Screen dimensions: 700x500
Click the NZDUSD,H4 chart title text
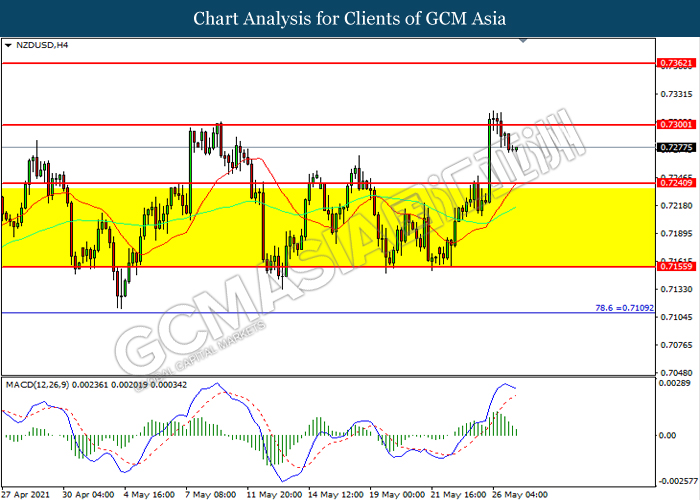[x=42, y=45]
